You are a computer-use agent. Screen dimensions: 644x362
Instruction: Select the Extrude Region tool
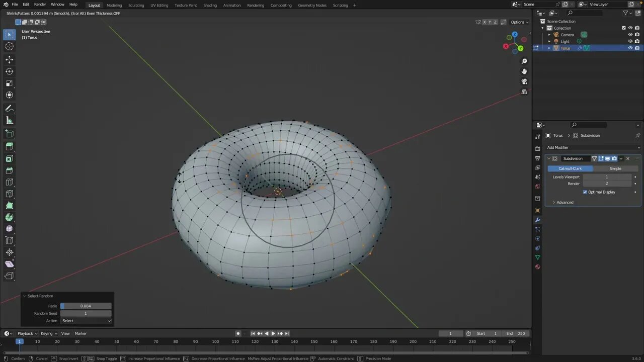[9, 146]
